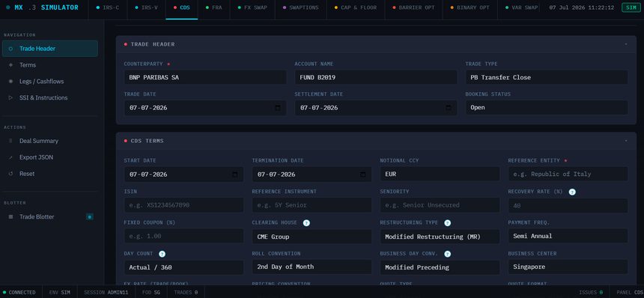This screenshot has width=644, height=298.
Task: Open the Booking Status dropdown
Action: click(x=547, y=108)
